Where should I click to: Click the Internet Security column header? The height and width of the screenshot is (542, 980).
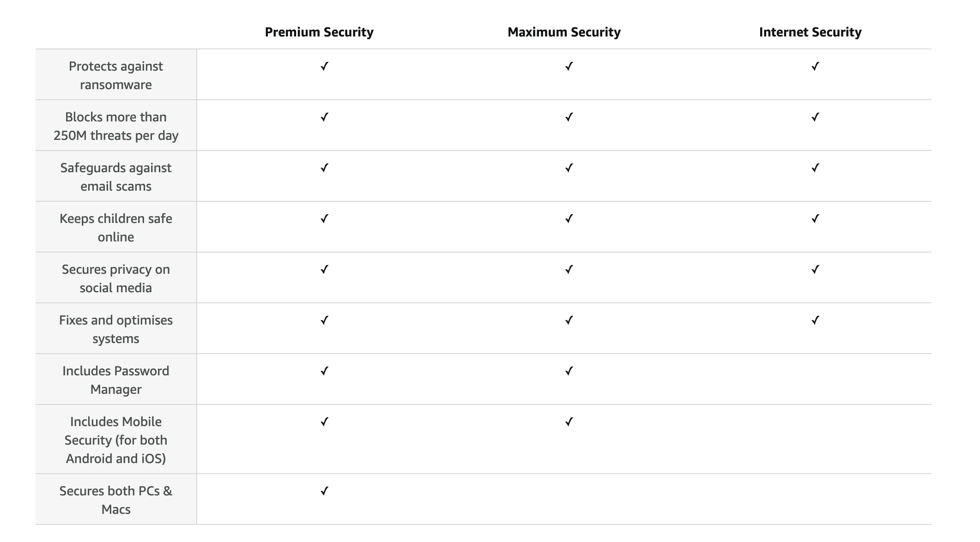(810, 32)
